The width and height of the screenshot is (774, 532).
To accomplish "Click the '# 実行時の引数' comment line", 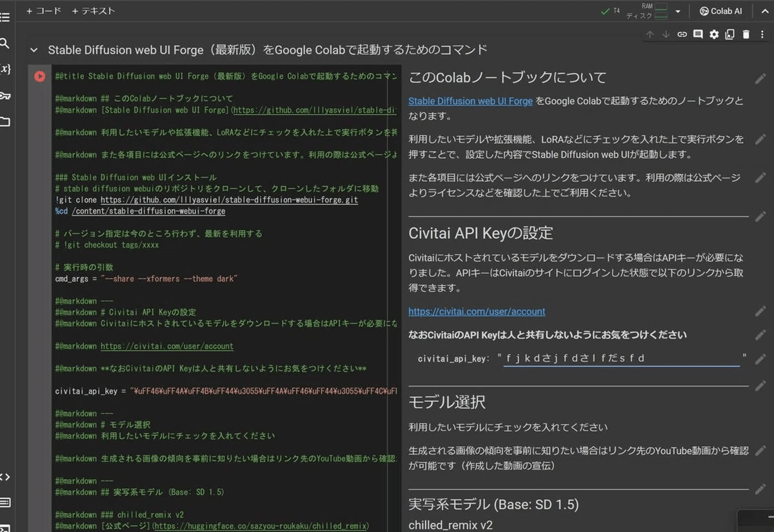I will pos(84,268).
